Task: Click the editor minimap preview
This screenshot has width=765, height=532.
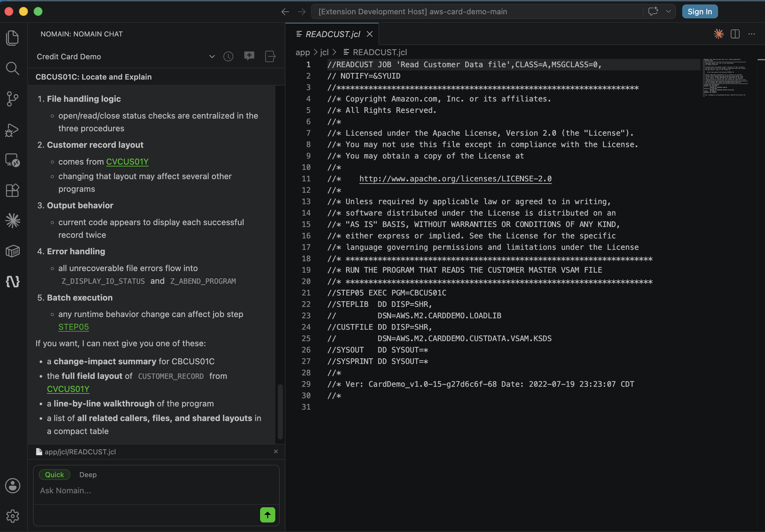Action: pos(725,77)
